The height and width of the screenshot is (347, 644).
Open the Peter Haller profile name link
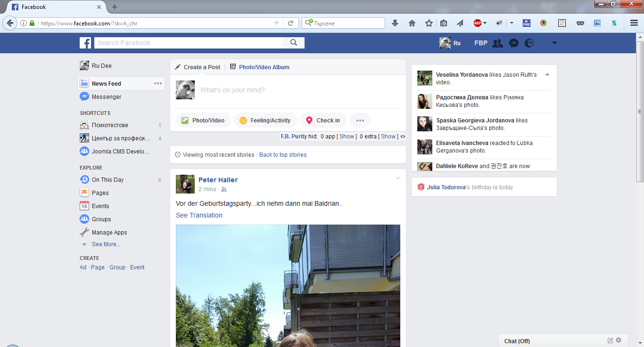click(218, 180)
